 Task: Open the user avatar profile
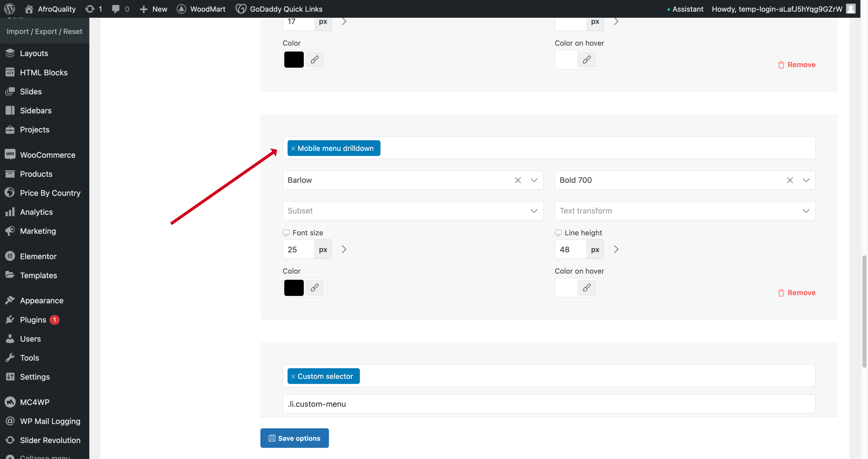[851, 9]
